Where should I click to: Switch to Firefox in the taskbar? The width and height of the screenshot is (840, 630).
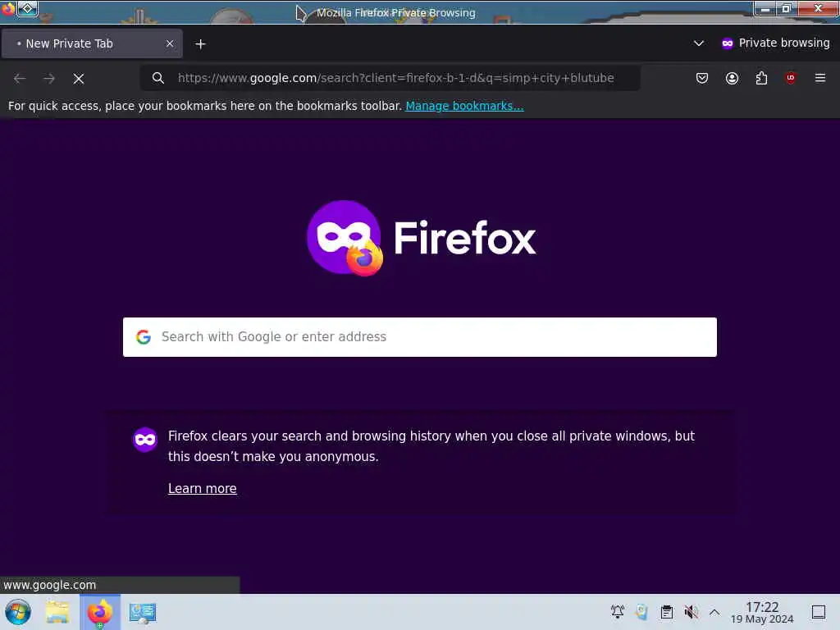[x=100, y=612]
